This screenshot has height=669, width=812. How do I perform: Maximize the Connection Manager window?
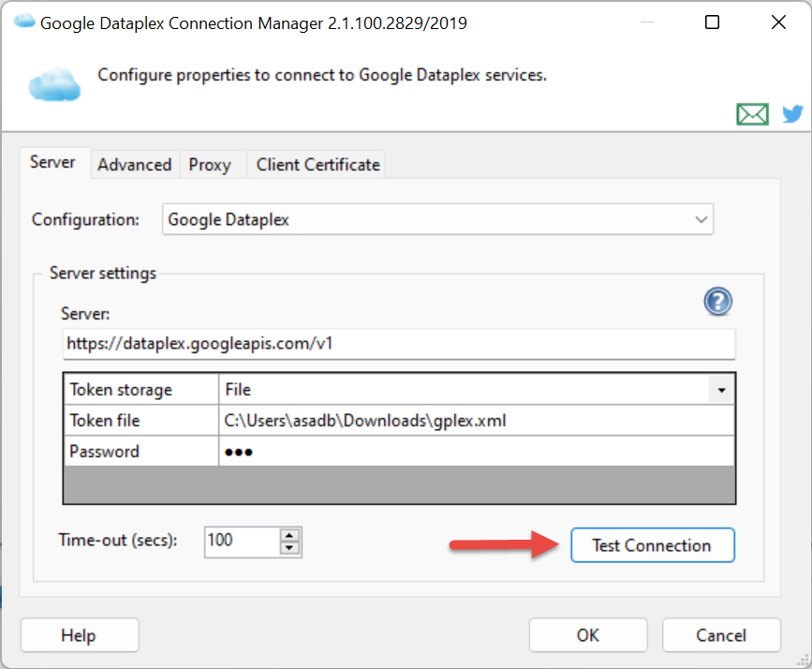click(x=712, y=22)
